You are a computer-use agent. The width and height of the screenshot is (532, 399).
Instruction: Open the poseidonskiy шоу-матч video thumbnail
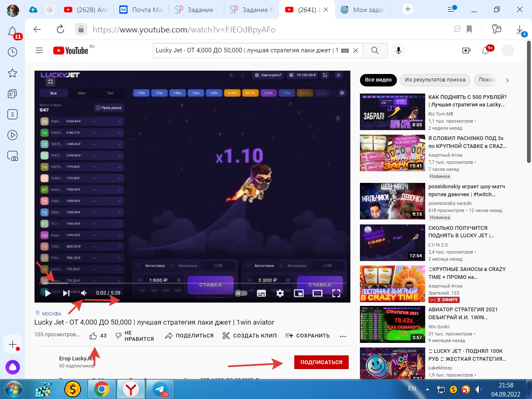coord(392,201)
